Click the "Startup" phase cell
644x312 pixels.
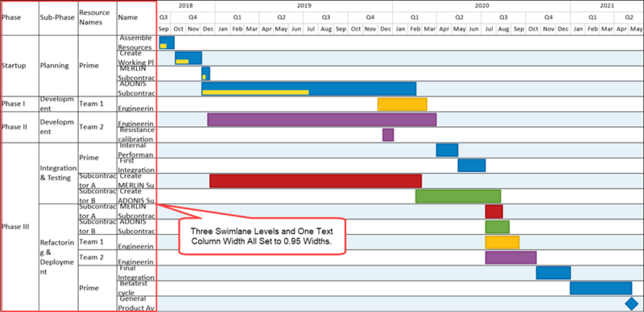point(21,66)
